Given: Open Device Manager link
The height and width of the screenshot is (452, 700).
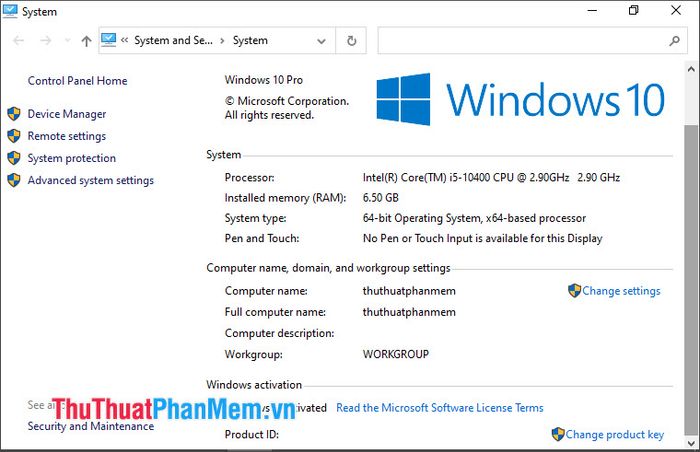Looking at the screenshot, I should [x=67, y=114].
